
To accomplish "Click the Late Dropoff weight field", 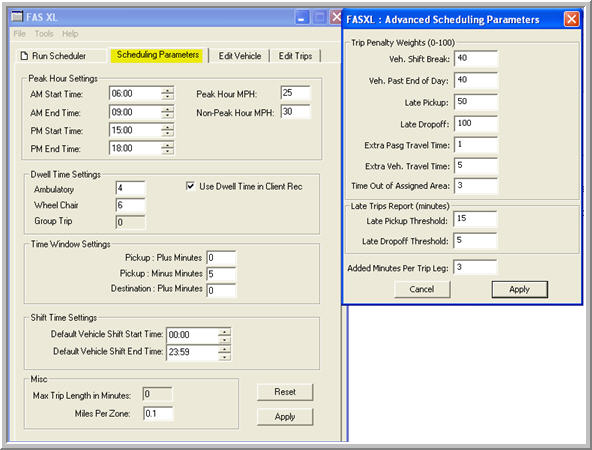I will click(x=476, y=123).
